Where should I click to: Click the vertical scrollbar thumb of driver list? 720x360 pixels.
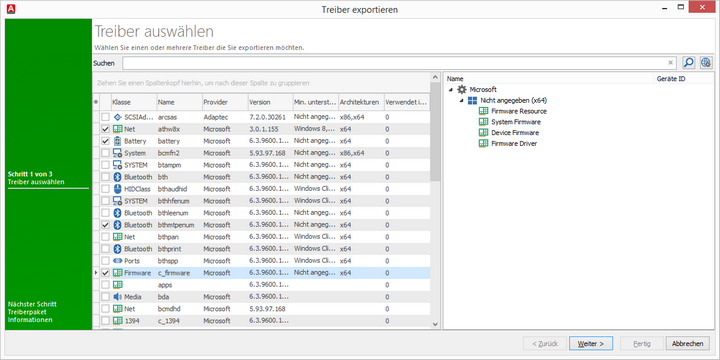435,132
